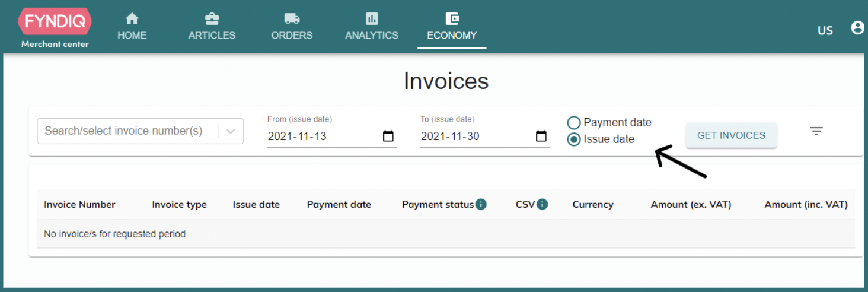Select the Payment date radio button

[x=573, y=123]
